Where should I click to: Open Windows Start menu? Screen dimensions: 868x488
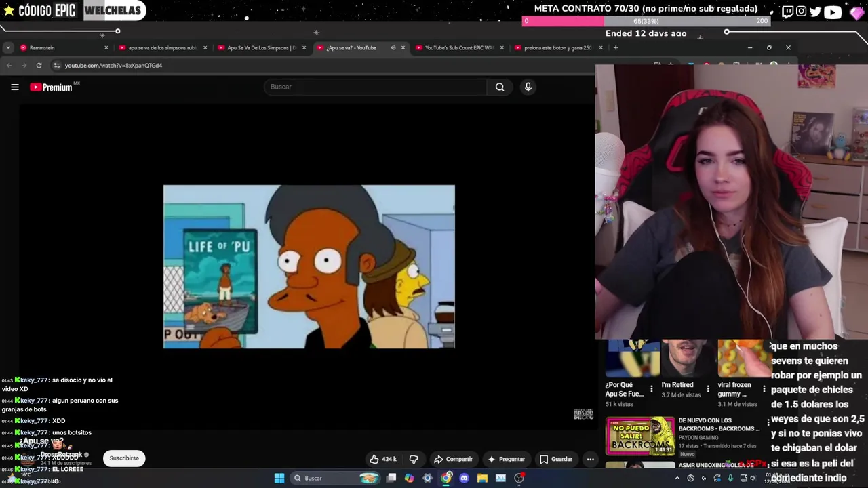(x=279, y=478)
